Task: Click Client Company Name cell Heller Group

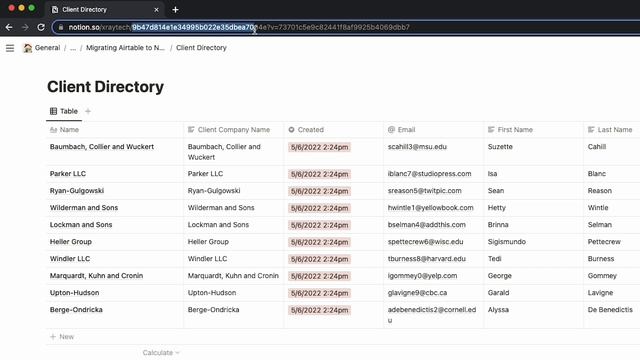Action: 208,242
